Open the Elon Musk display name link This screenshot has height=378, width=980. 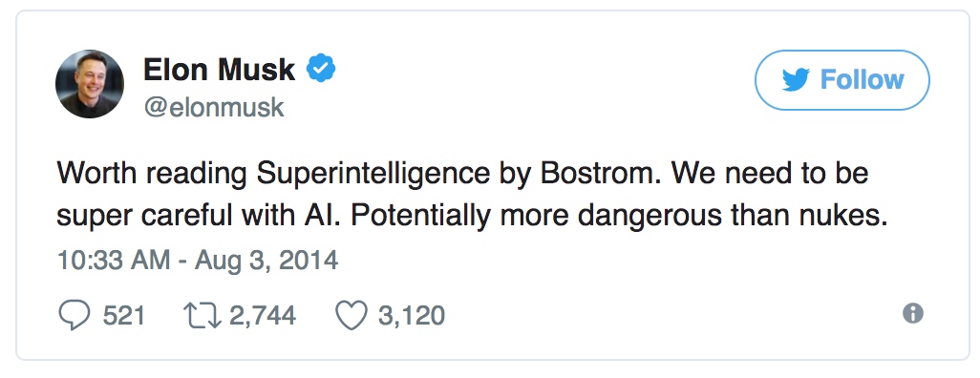[220, 69]
